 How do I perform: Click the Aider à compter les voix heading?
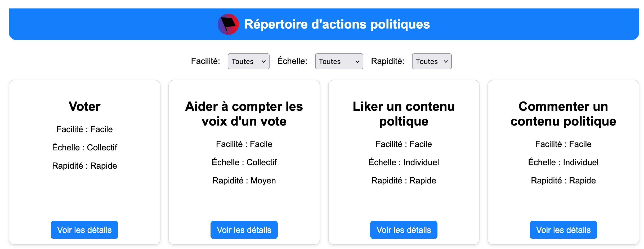(x=244, y=114)
